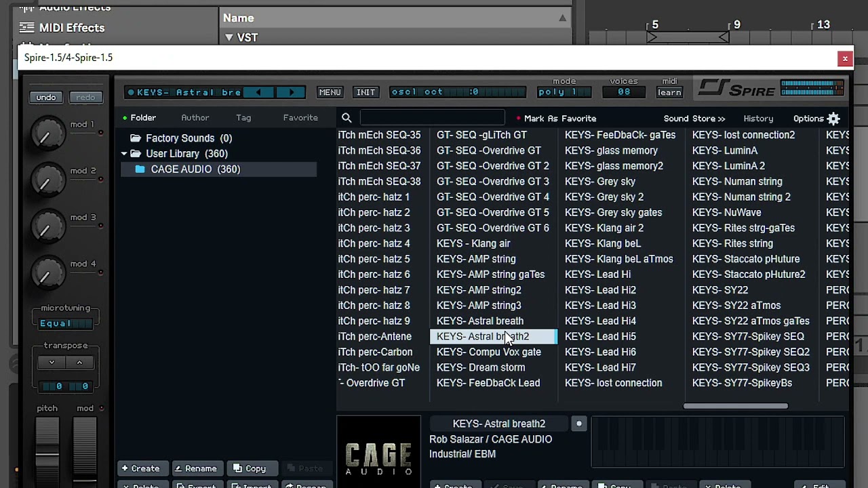The width and height of the screenshot is (868, 488).
Task: Select preset iTch perc-Carbon
Action: tap(375, 352)
